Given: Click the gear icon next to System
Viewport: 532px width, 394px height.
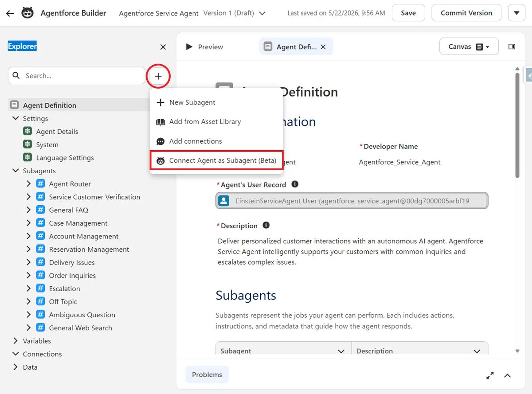Looking at the screenshot, I should pos(27,144).
